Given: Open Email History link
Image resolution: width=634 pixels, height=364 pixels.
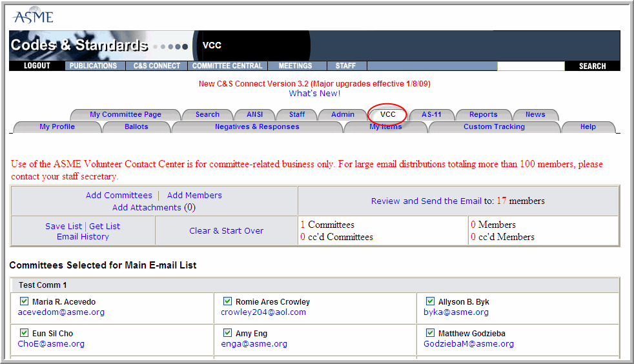Looking at the screenshot, I should click(x=83, y=237).
